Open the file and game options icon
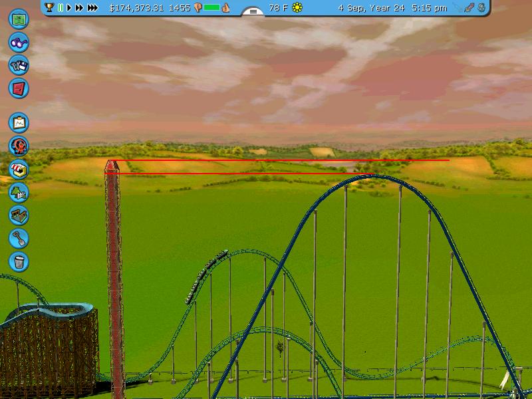Viewport: 532px width, 399px height. coord(19,65)
